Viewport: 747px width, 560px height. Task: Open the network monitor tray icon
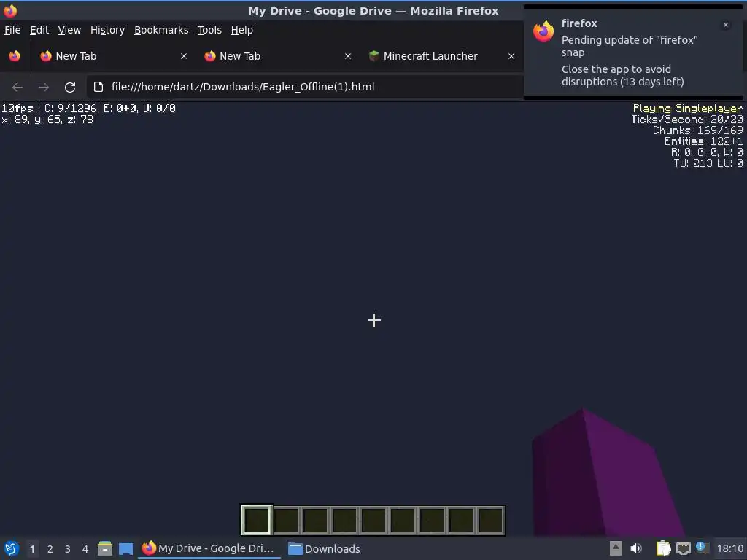[x=683, y=548]
